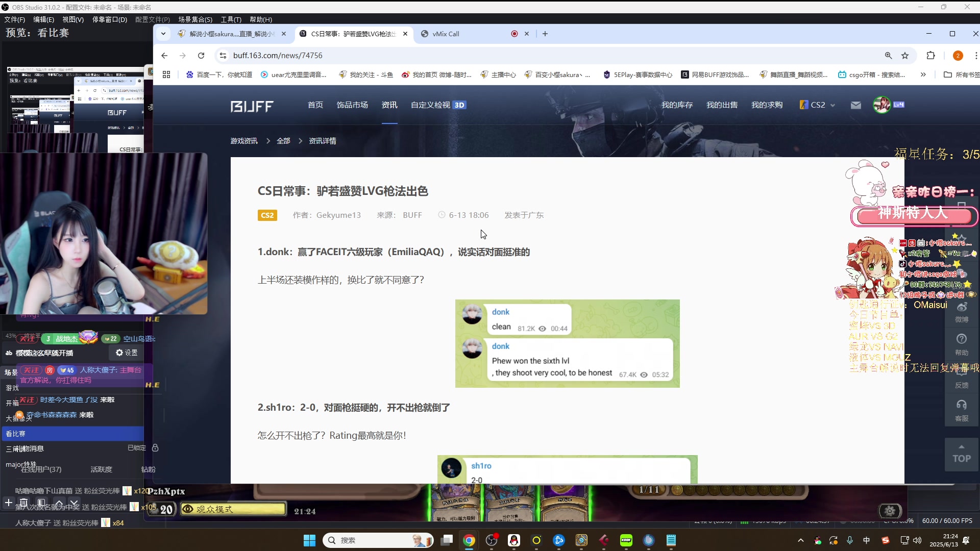This screenshot has width=980, height=551.
Task: Open the 停靠窗口(D) menu
Action: (x=109, y=19)
